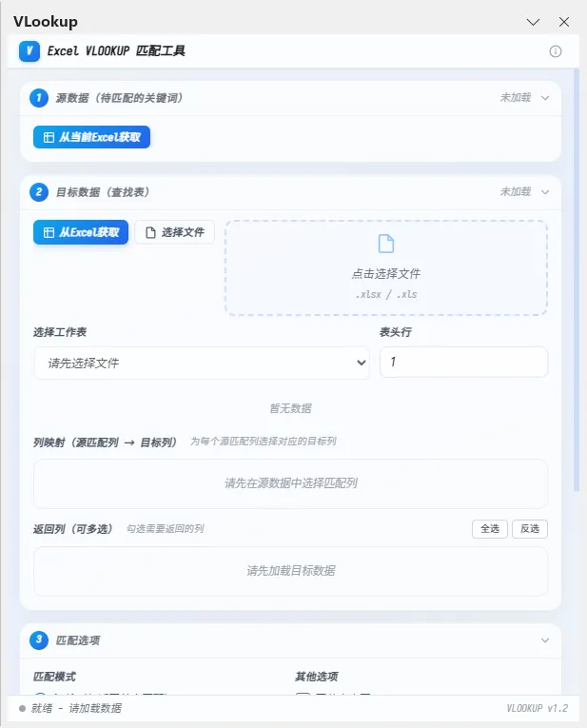Click the 列映射（源匹配列 → 目标列）label
Viewport: 587px width, 728px height.
pos(105,443)
